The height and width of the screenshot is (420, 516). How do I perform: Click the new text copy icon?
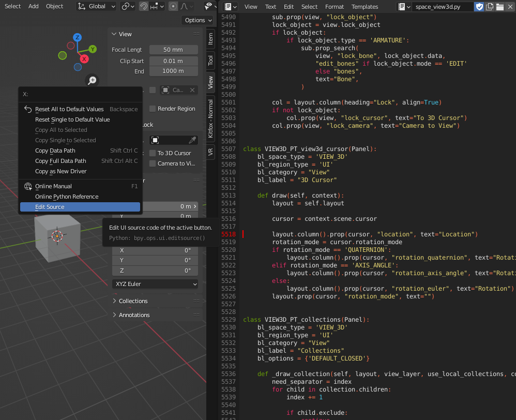click(x=490, y=7)
